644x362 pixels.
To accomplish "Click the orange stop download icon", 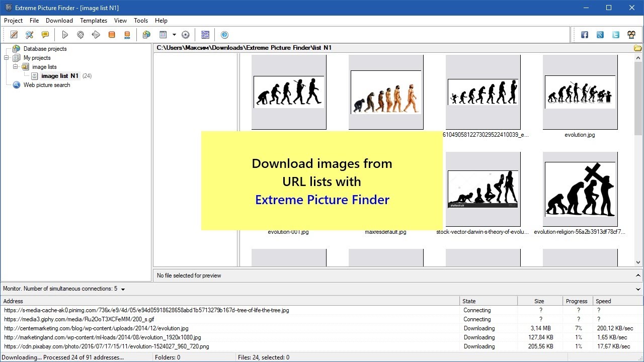I will (112, 35).
